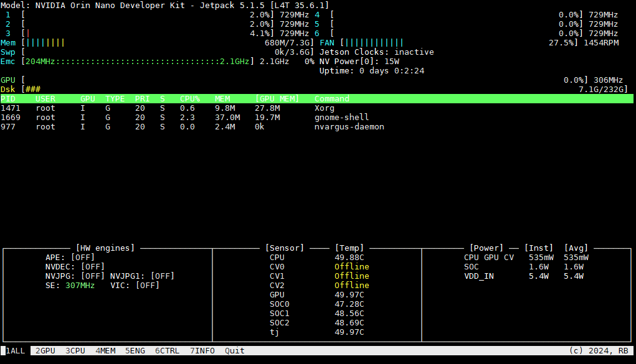The image size is (636, 364).
Task: Click the 680M/7.3G memory value
Action: pos(287,42)
